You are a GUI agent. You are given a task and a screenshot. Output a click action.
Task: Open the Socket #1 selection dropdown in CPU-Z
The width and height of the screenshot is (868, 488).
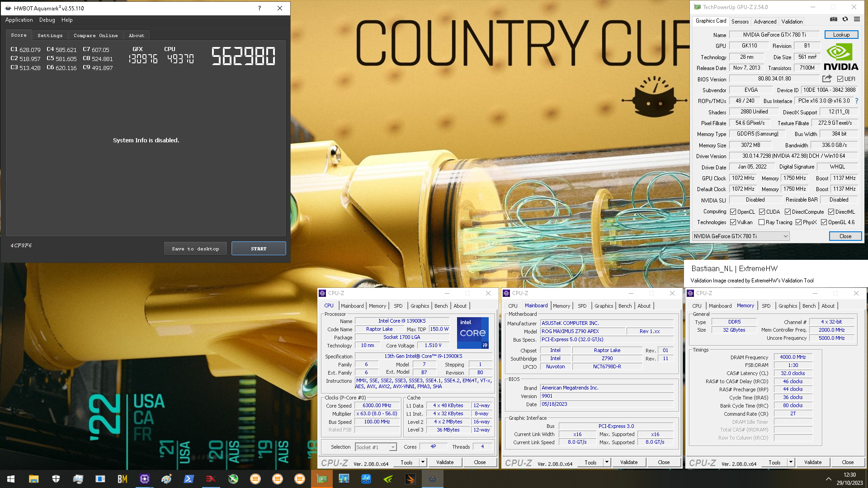376,447
